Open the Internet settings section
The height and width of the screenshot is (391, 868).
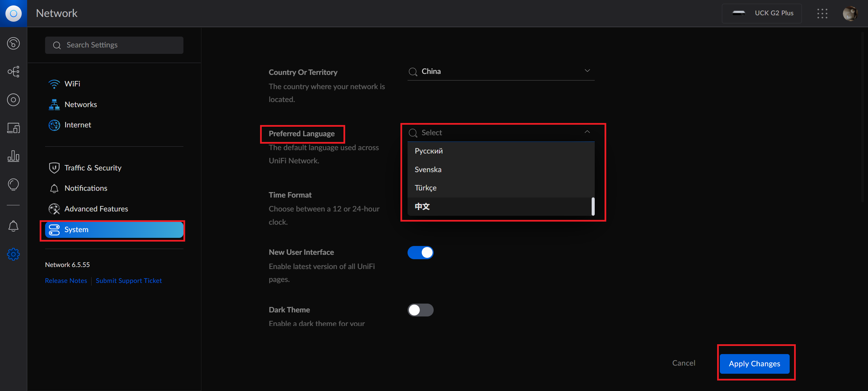click(x=114, y=125)
